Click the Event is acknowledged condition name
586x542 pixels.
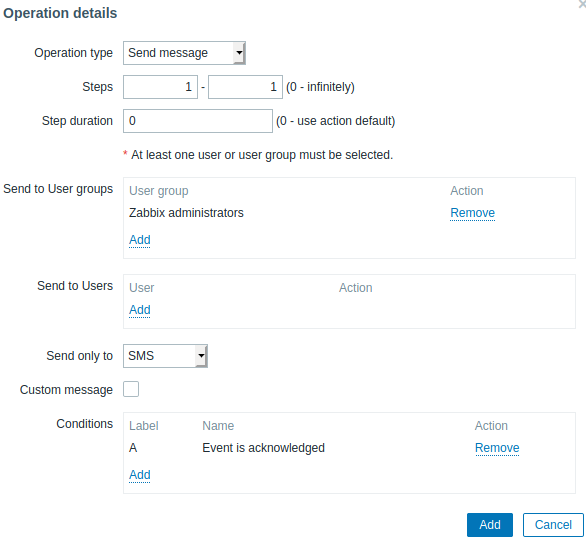(263, 448)
